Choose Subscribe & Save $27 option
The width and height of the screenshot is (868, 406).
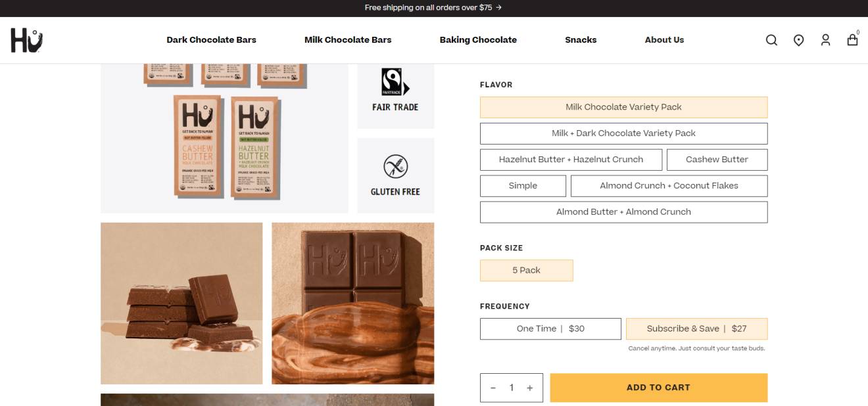click(696, 328)
